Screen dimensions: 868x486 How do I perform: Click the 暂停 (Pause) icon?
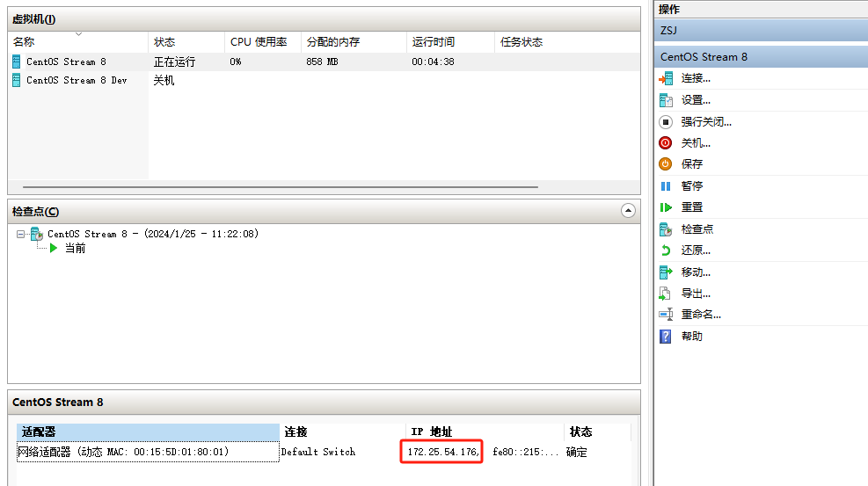coord(666,186)
